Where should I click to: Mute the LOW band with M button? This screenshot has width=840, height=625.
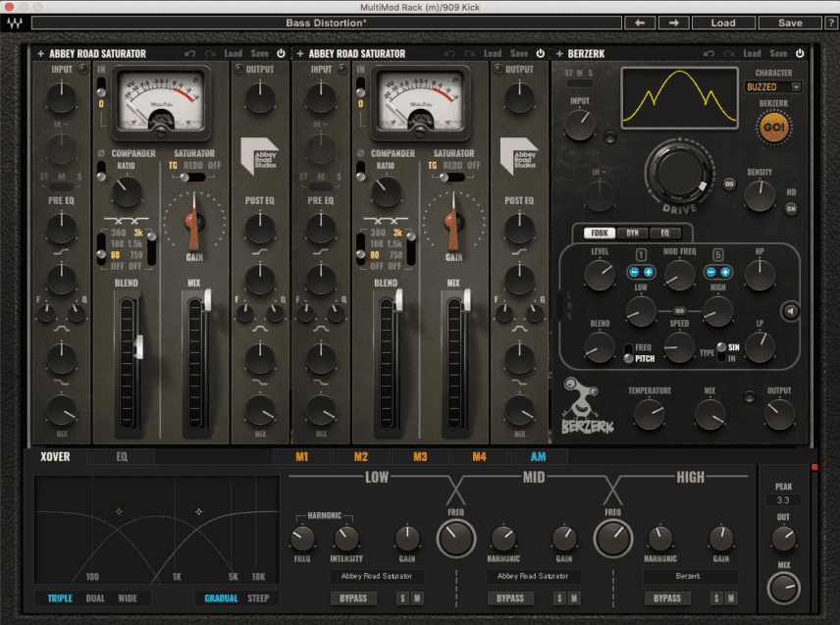tap(417, 599)
